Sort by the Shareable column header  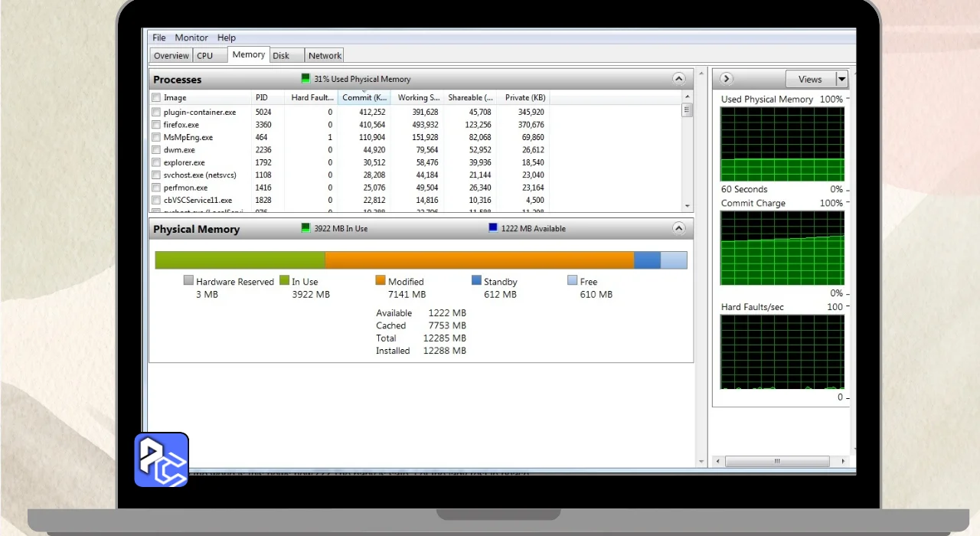(x=470, y=98)
